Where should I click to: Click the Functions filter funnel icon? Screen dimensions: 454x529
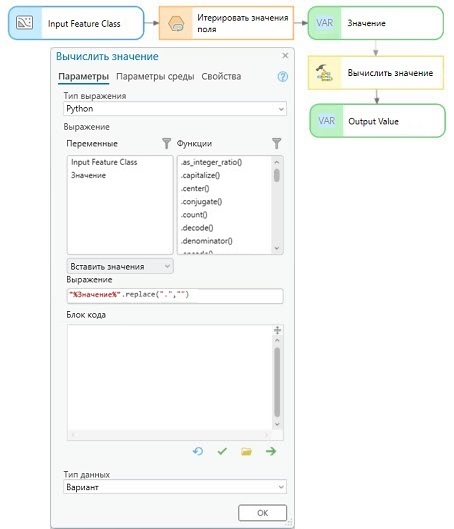[276, 143]
